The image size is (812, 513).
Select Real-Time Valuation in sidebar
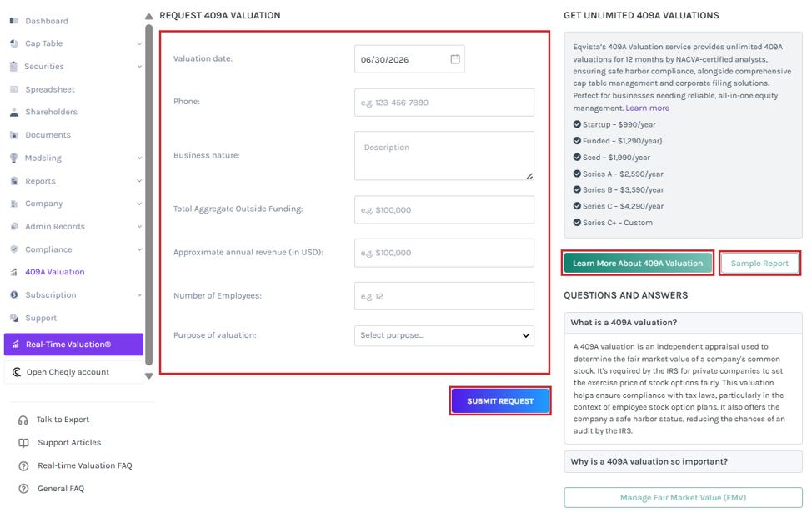point(73,344)
